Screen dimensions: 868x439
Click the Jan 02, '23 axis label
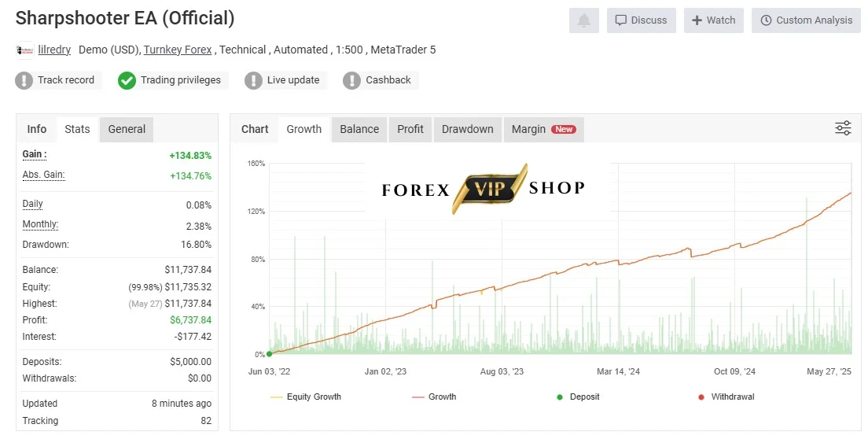[385, 371]
